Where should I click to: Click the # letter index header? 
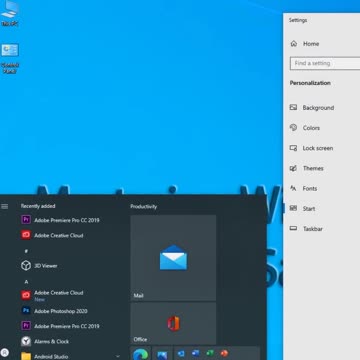[x=26, y=251]
